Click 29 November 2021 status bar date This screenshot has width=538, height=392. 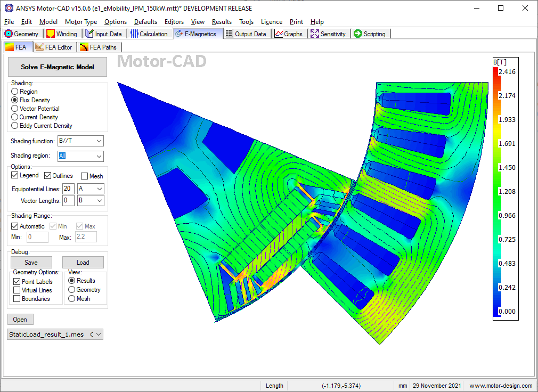[437, 386]
